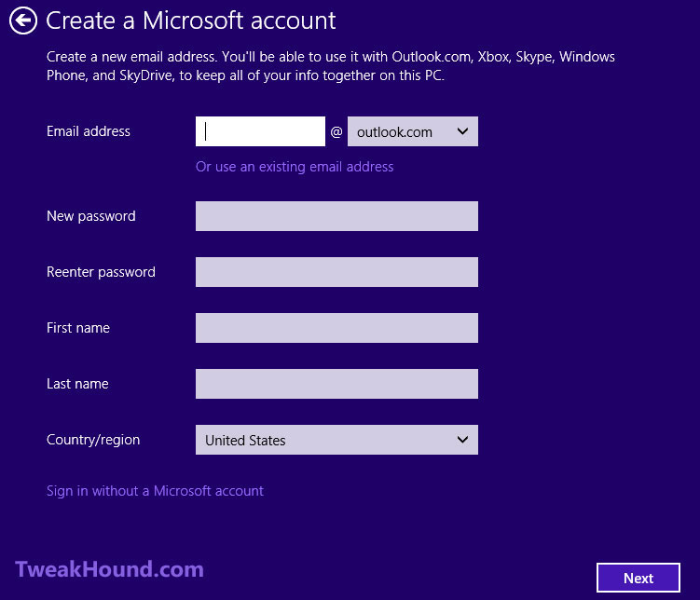Expand the Country/region United States dropdown
The width and height of the screenshot is (700, 600).
[x=336, y=440]
